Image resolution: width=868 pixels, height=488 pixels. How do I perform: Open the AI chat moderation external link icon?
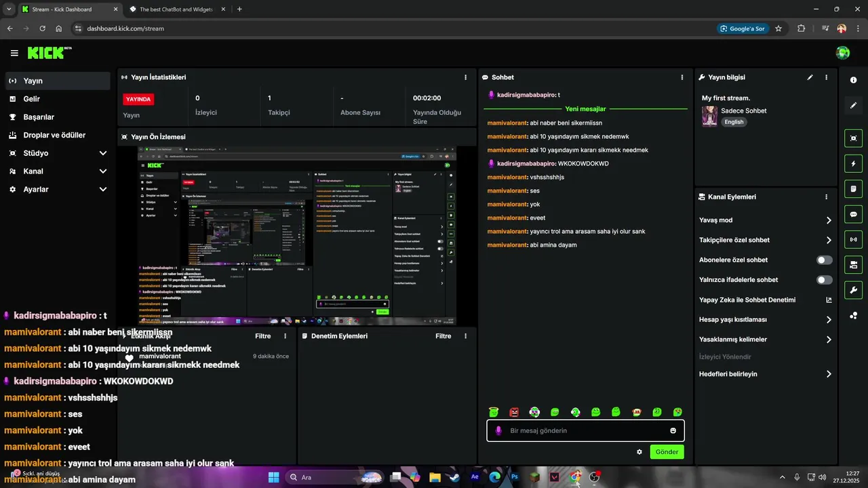[x=829, y=300]
